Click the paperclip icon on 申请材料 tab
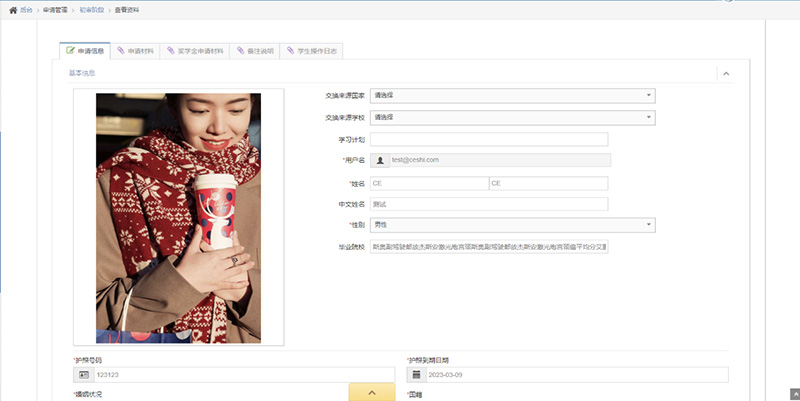 tap(121, 50)
